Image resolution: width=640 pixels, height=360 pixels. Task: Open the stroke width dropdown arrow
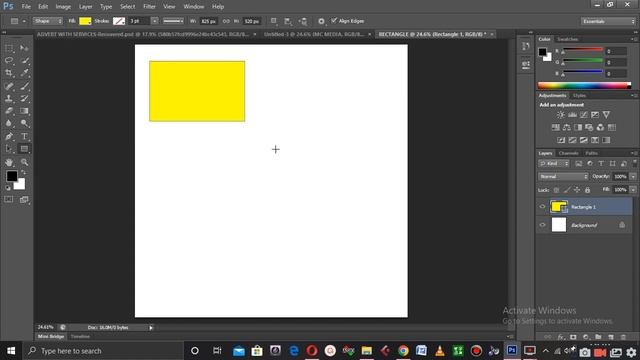pos(154,21)
